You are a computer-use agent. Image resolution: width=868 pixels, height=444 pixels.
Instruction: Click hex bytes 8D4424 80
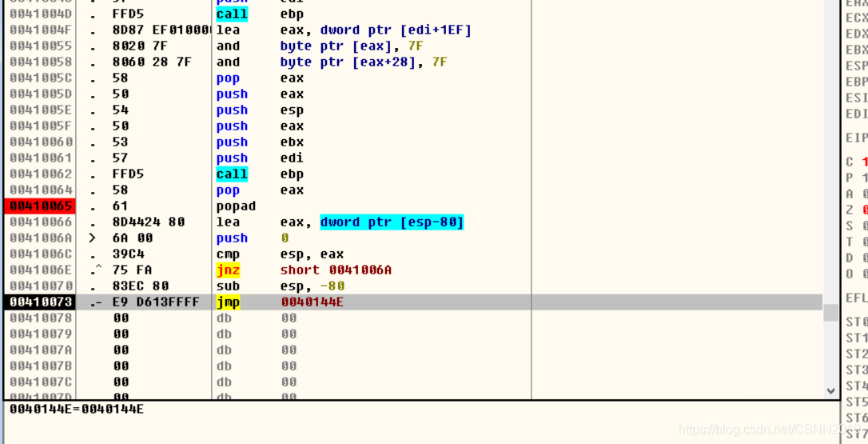tap(149, 222)
